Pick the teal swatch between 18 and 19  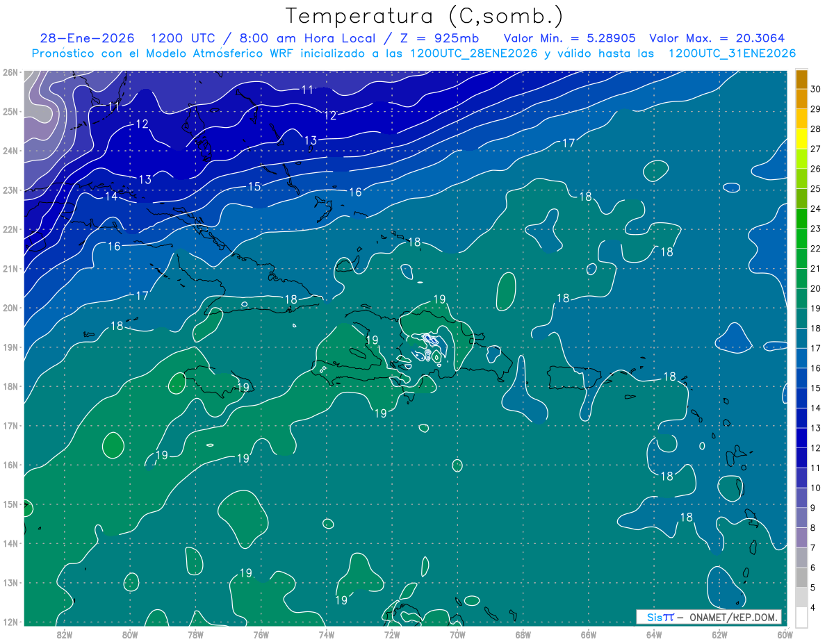(801, 318)
